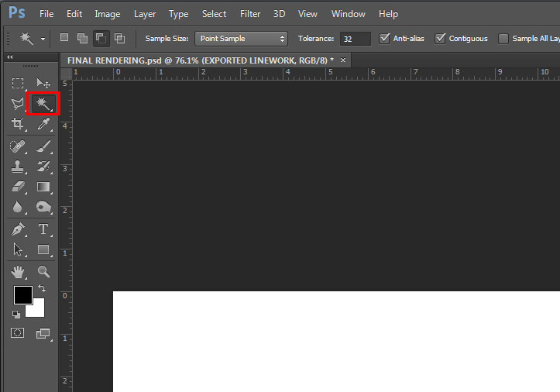Open the Window menu
This screenshot has height=392, width=560.
click(x=349, y=14)
